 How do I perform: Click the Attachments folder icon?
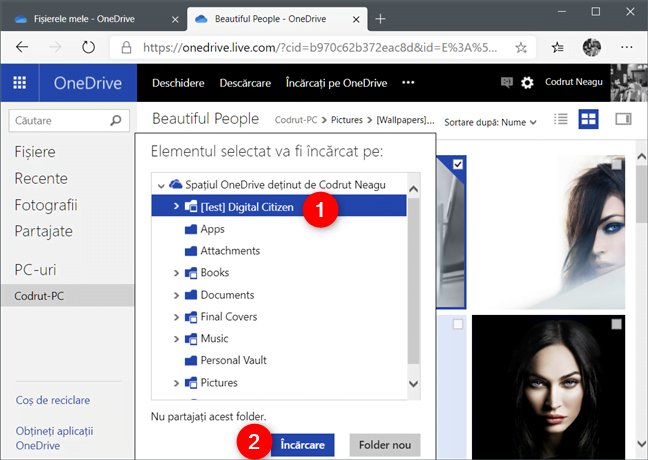191,251
